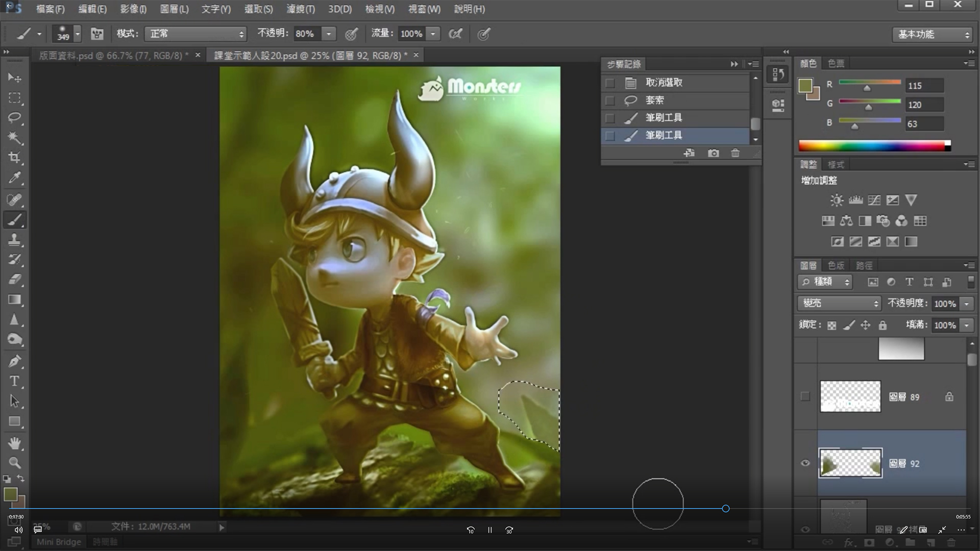
Task: Select the Magic Wand tool
Action: click(x=14, y=138)
